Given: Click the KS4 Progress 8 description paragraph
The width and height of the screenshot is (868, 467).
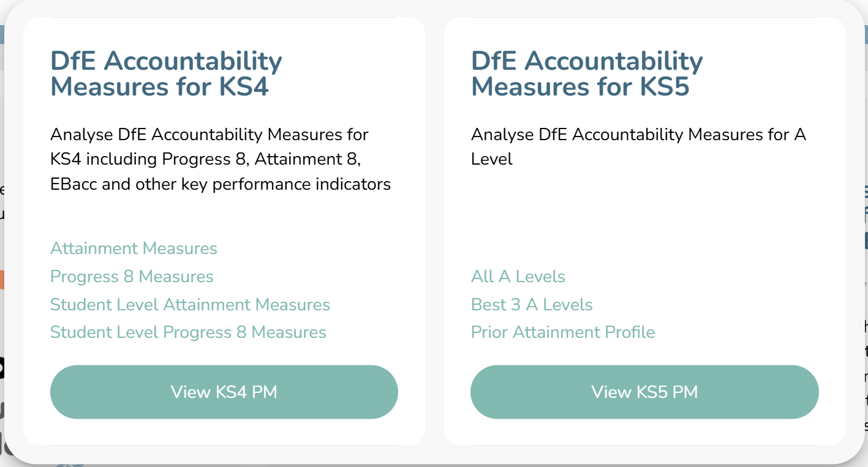Looking at the screenshot, I should [221, 159].
